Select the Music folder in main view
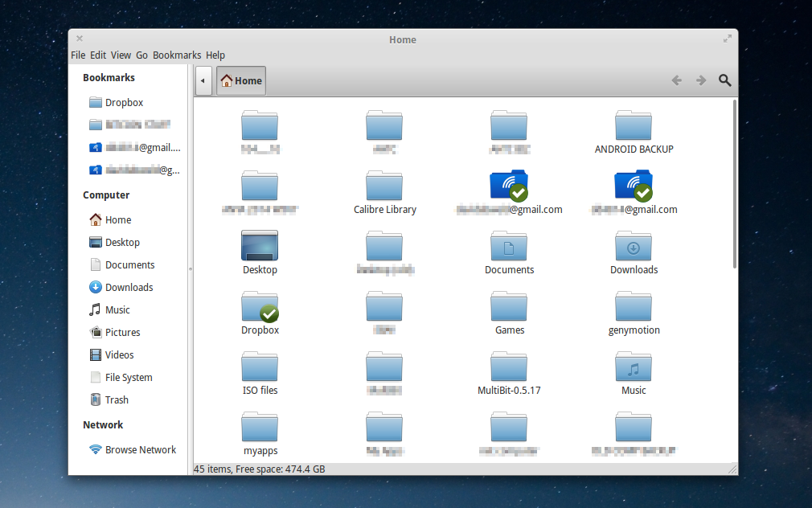The image size is (812, 508). pyautogui.click(x=634, y=374)
